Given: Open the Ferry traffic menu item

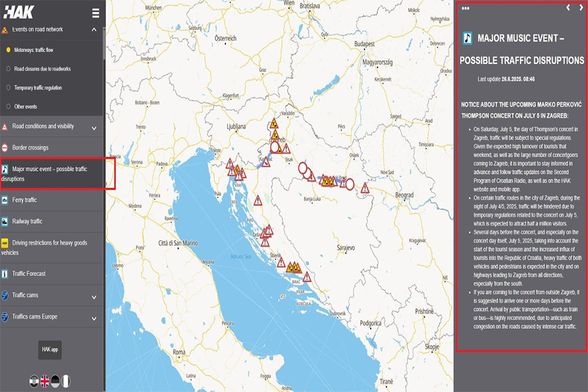Looking at the screenshot, I should point(51,200).
